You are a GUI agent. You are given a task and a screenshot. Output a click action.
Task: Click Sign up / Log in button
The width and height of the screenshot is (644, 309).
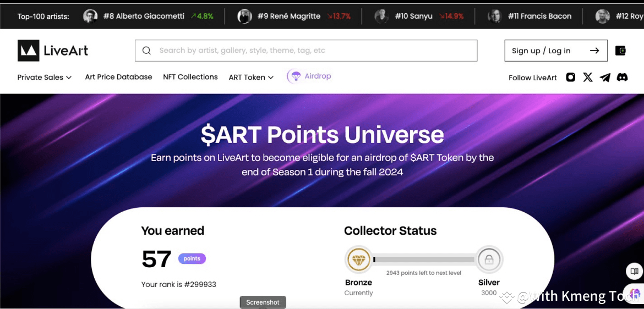pos(556,51)
